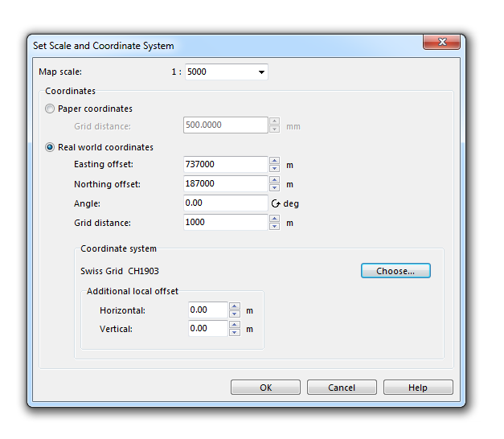Click the Horizontal offset input field
Image resolution: width=504 pixels, height=439 pixels.
click(208, 310)
